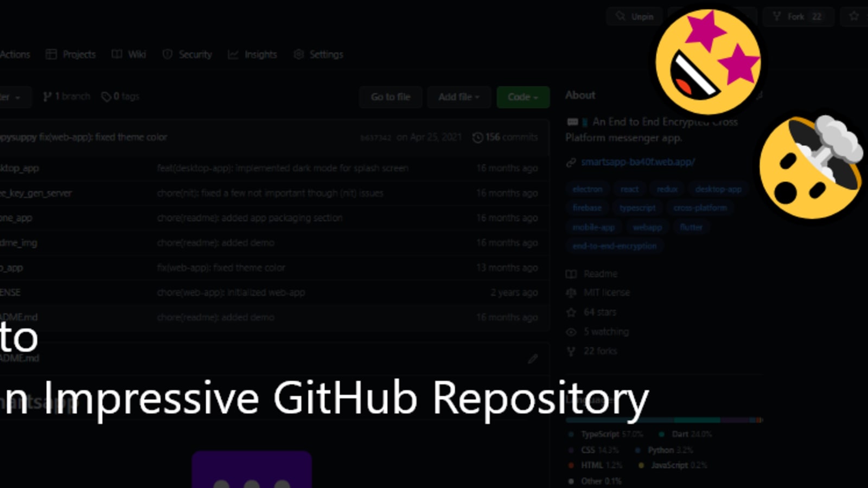
Task: Open the desktop_app folder
Action: coord(20,168)
